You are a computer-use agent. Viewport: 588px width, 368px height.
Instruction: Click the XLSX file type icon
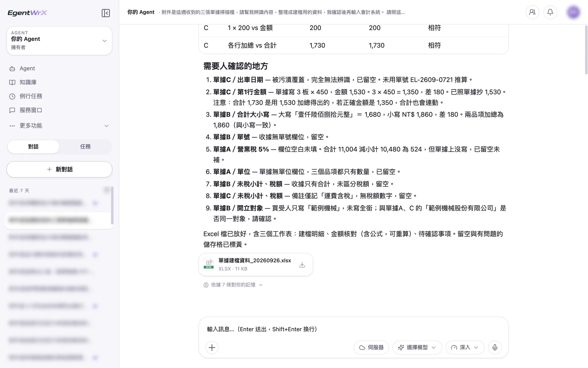pyautogui.click(x=209, y=264)
